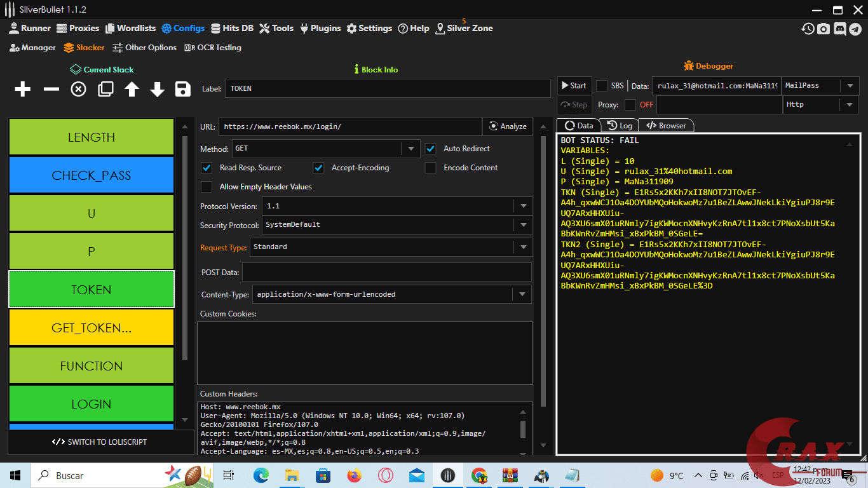This screenshot has height=488, width=868.
Task: Save the config with floppy disk icon
Action: click(x=183, y=90)
